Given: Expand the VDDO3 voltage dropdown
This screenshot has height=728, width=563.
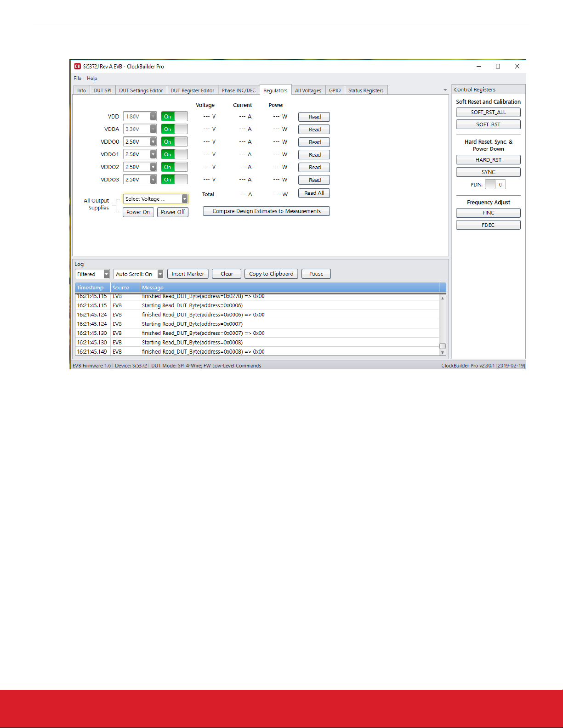Looking at the screenshot, I should pos(140,180).
